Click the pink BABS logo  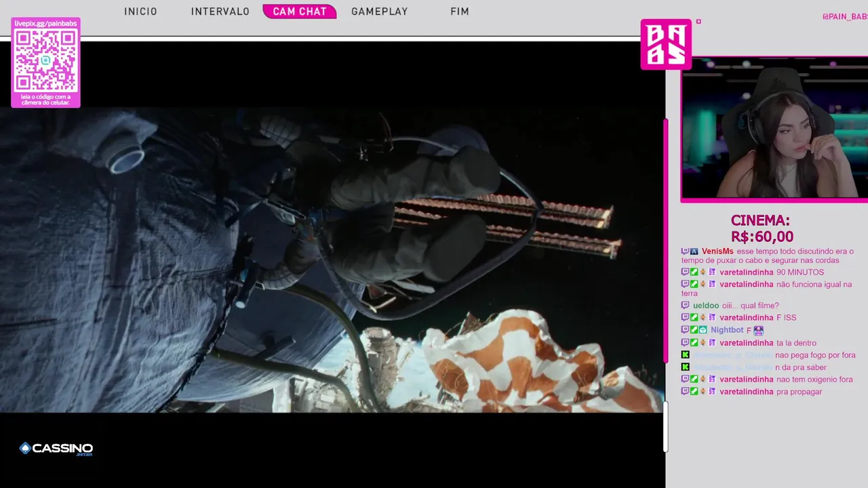[x=666, y=44]
